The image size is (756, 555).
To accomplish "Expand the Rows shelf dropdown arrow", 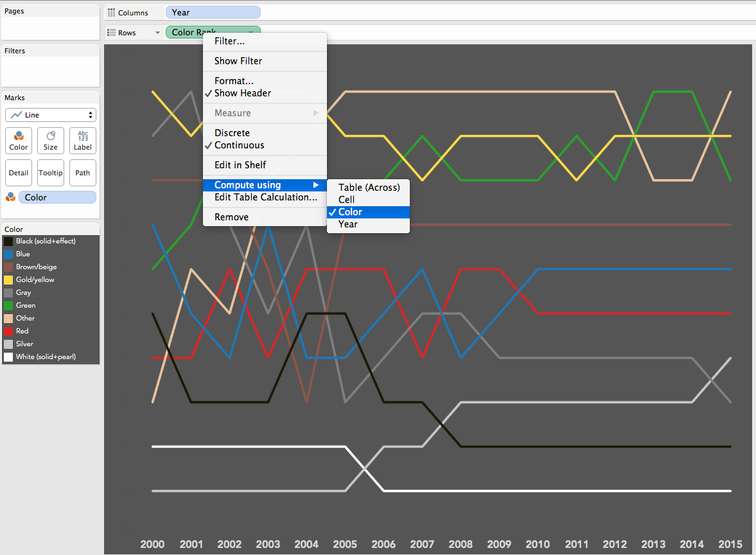I will click(x=157, y=33).
